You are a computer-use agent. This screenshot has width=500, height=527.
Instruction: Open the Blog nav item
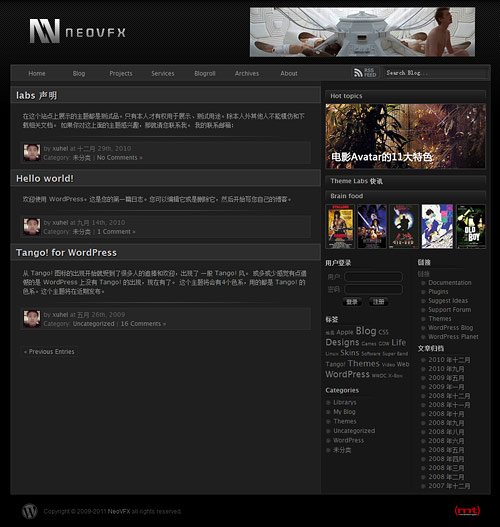click(79, 73)
